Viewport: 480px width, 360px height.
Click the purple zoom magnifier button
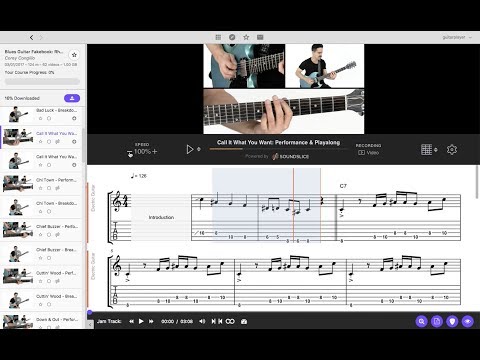[x=422, y=321]
